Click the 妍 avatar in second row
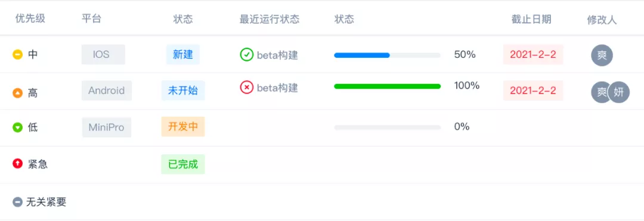This screenshot has width=644, height=221. [x=619, y=92]
